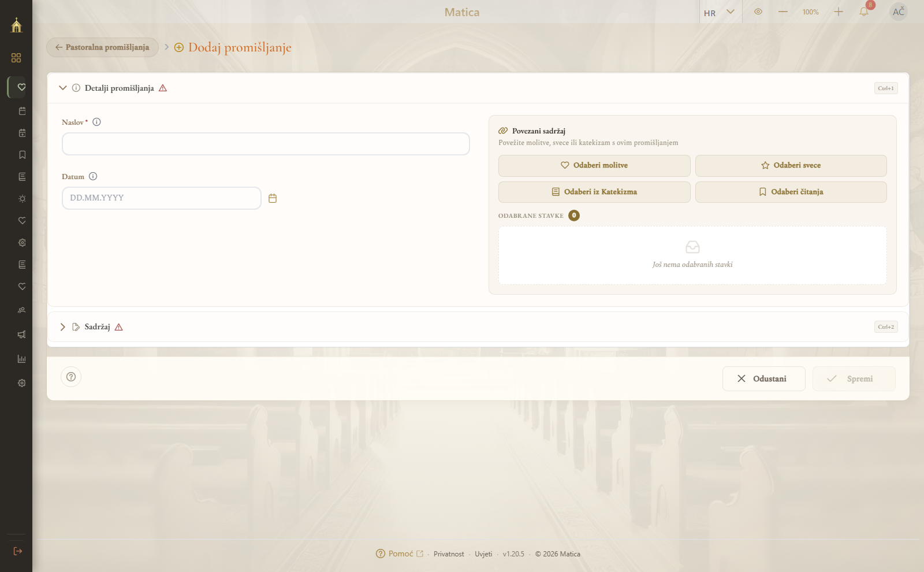Toggle the eye visibility icon in header

(x=758, y=12)
